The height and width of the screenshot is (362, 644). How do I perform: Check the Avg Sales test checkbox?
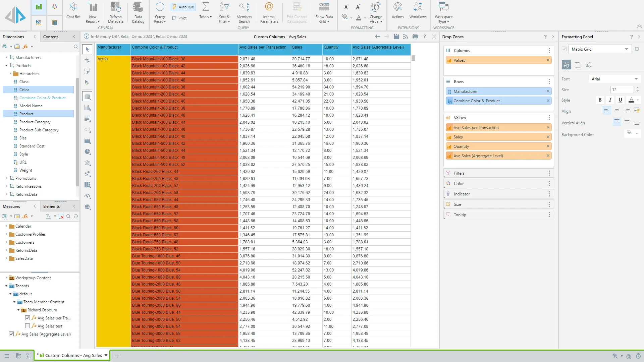tap(28, 326)
